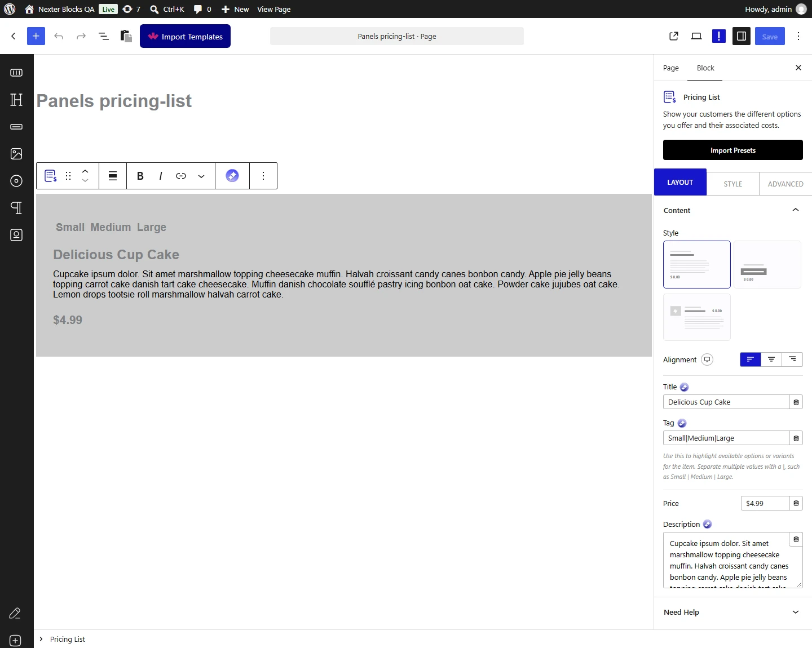Open the Ctrl+K search command

click(x=167, y=9)
